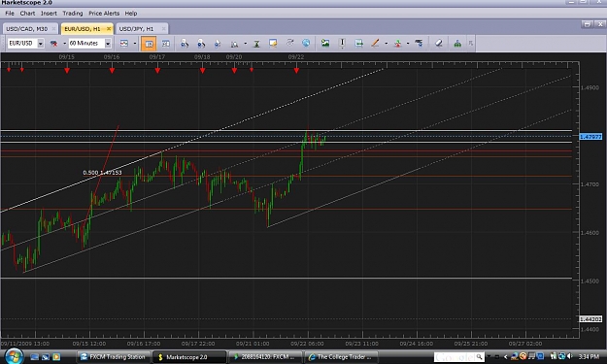Select the vertical line drawing tool
607x364 pixels.
342,43
